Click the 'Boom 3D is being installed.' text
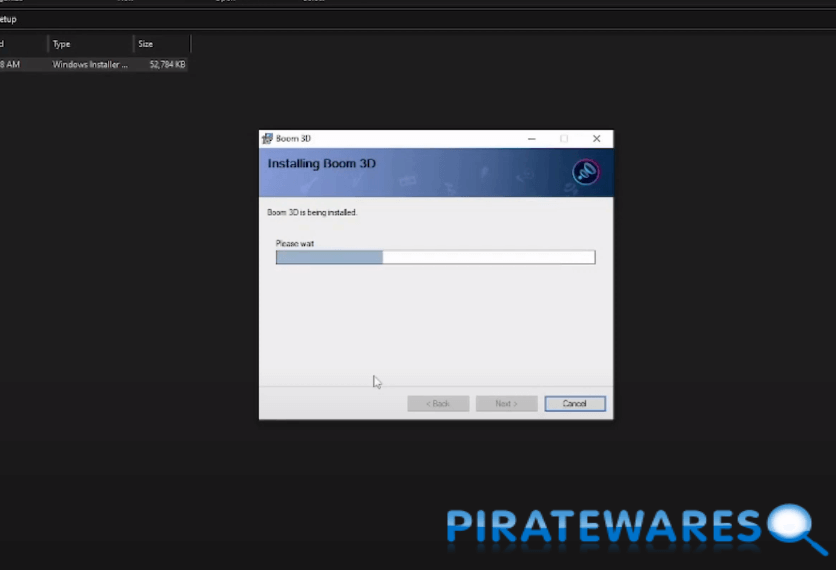The width and height of the screenshot is (836, 570). [x=312, y=212]
